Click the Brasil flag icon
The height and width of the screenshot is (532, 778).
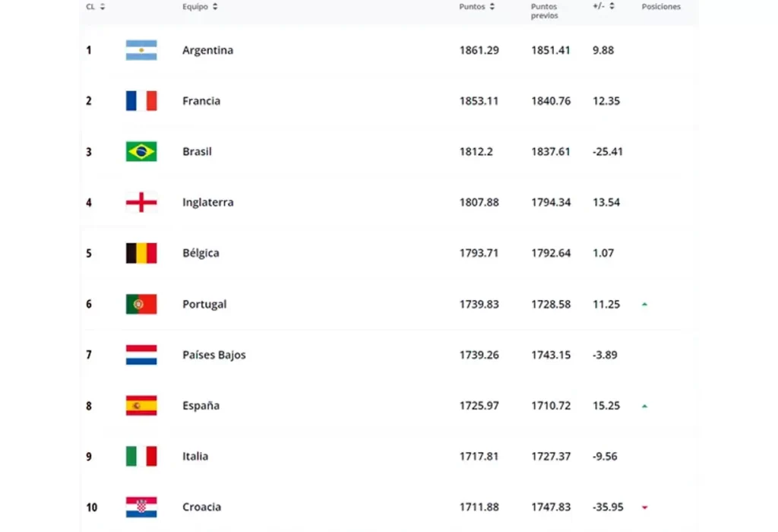(x=141, y=151)
